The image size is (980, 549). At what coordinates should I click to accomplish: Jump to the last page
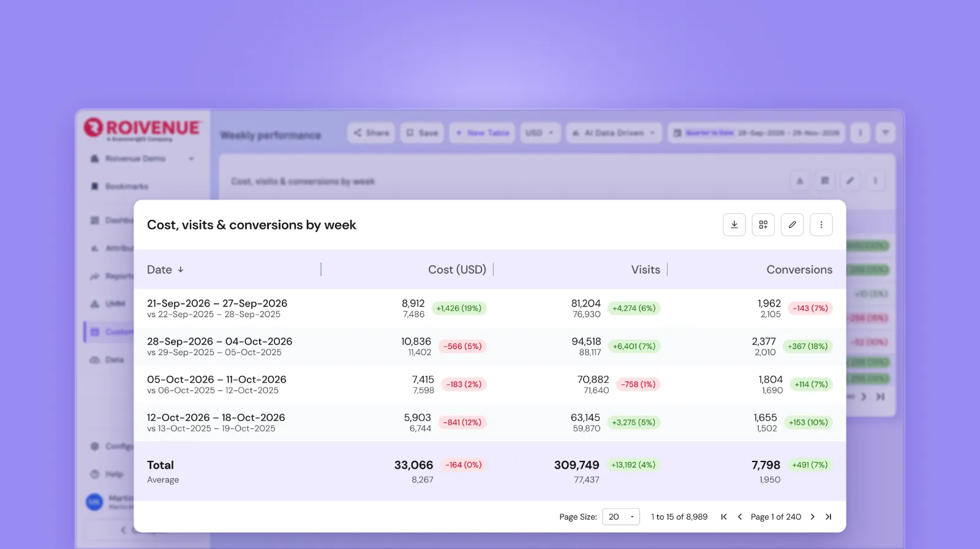pyautogui.click(x=828, y=517)
